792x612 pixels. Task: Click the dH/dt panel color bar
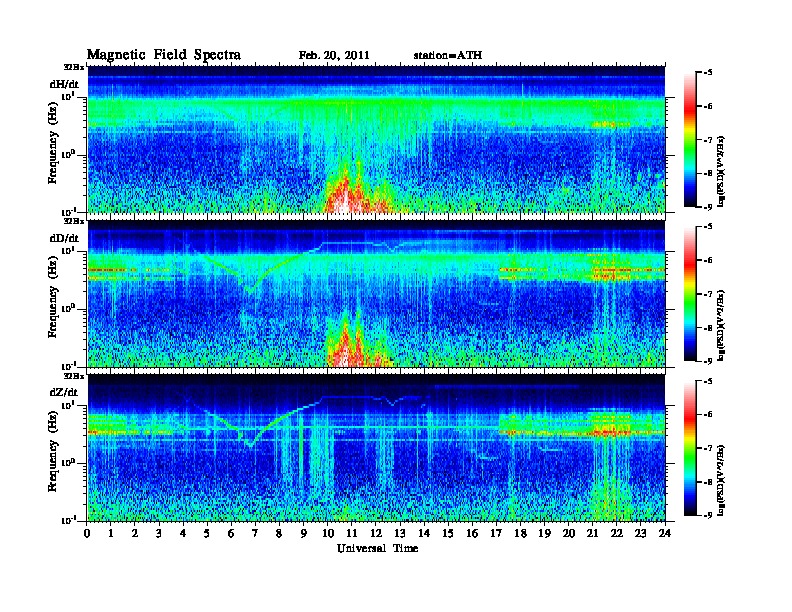(690, 139)
